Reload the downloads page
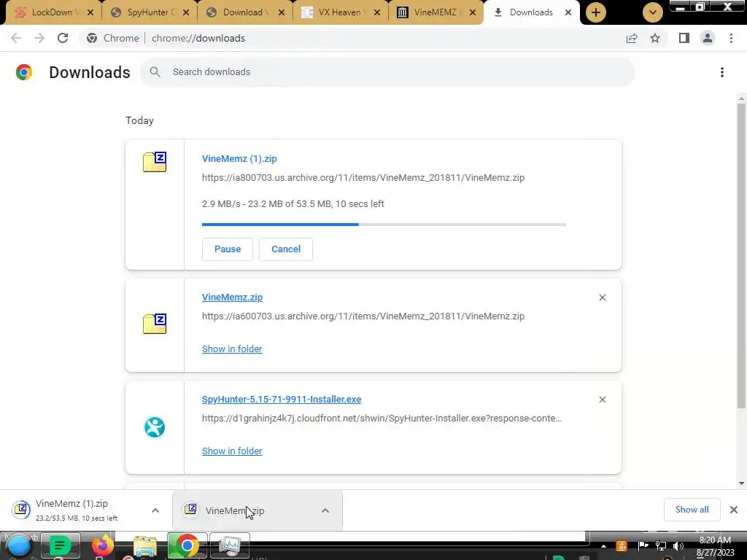Viewport: 747px width, 560px height. click(x=63, y=38)
